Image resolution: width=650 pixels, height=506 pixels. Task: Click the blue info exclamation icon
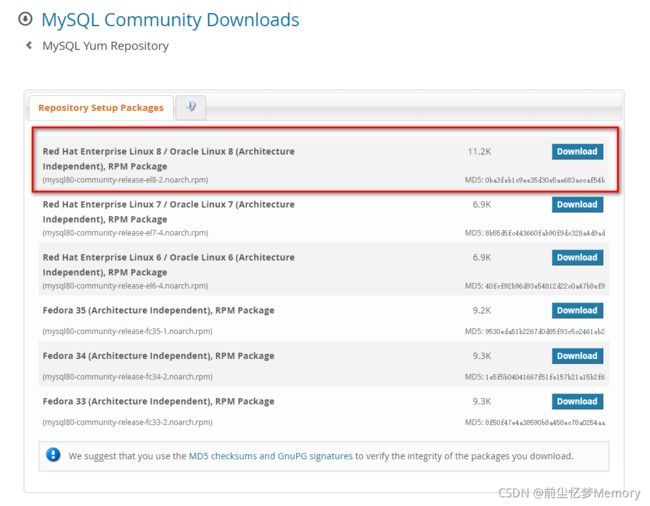coord(53,455)
